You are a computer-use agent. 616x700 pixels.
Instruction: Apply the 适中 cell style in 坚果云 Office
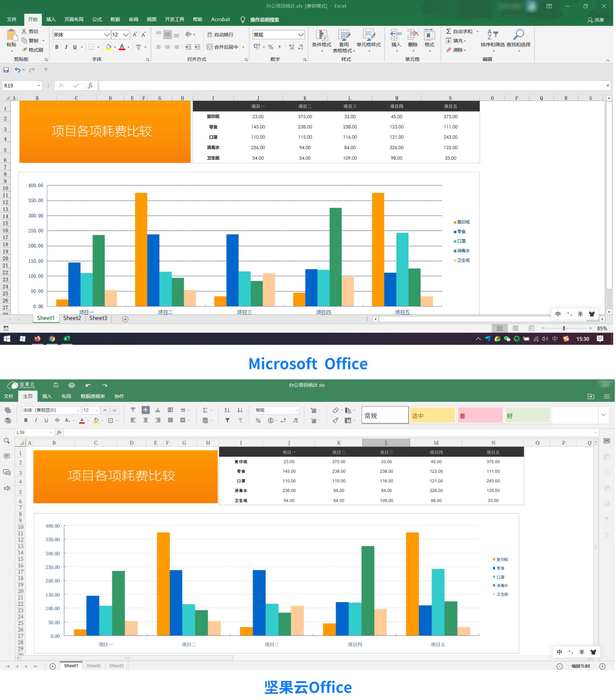[432, 415]
